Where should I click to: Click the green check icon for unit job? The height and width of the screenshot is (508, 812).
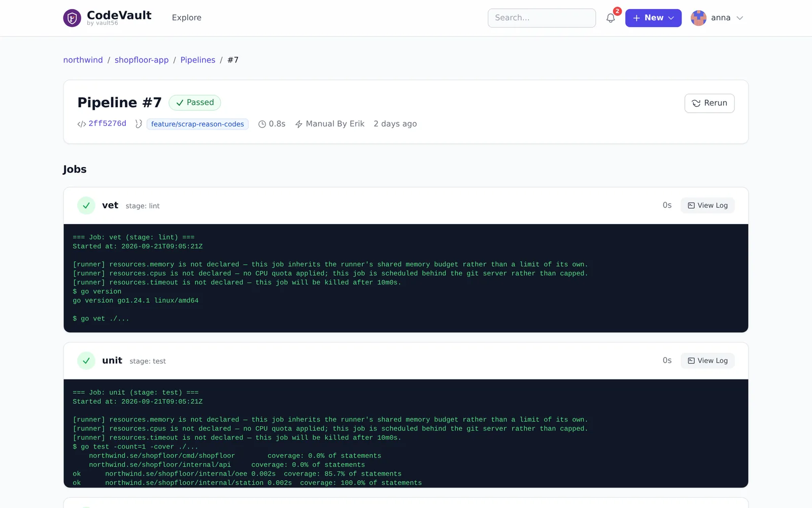[86, 361]
